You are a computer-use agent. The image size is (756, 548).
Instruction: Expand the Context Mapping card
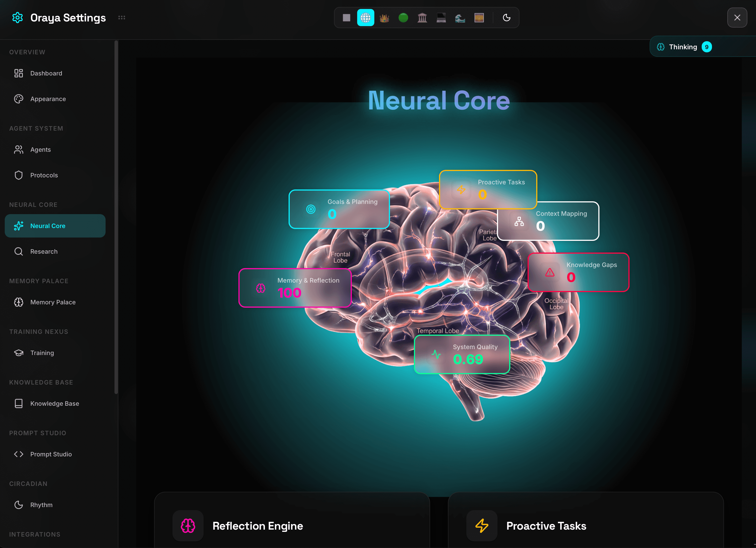[548, 221]
